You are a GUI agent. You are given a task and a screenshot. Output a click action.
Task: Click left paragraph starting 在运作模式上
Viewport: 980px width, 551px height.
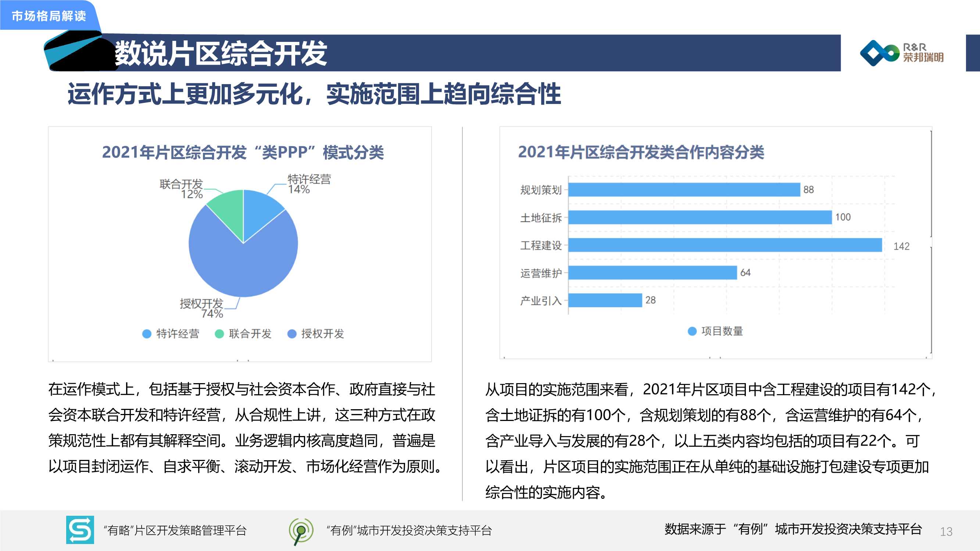point(246,428)
